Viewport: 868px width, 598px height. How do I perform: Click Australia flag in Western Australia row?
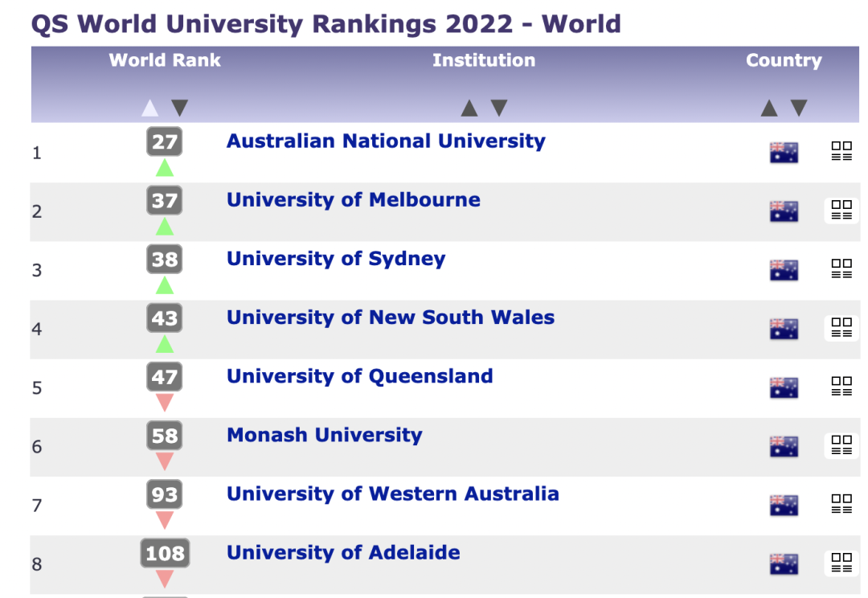pyautogui.click(x=784, y=506)
